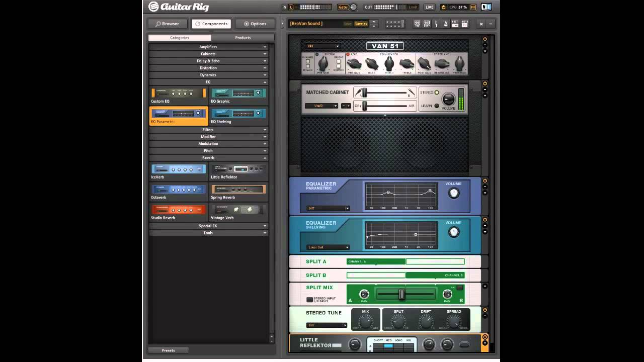Toggle the HI quality mode button
The image size is (644, 362).
(x=472, y=7)
